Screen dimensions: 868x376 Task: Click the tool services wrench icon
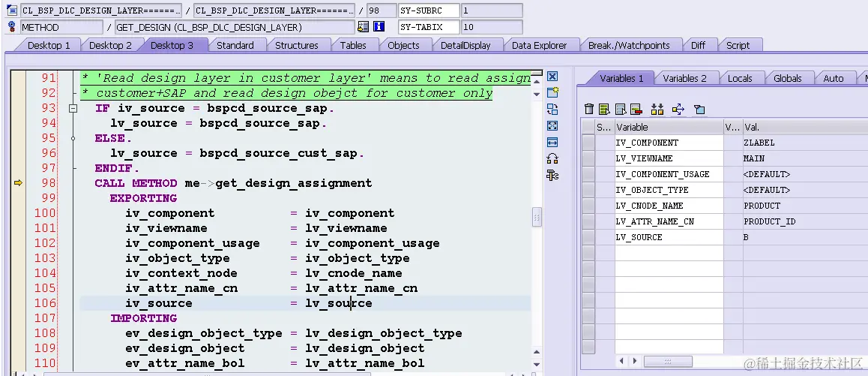[x=552, y=176]
